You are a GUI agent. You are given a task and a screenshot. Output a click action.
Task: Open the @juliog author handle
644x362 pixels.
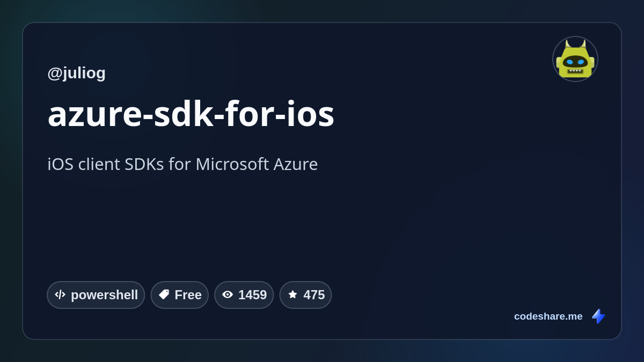pyautogui.click(x=76, y=73)
